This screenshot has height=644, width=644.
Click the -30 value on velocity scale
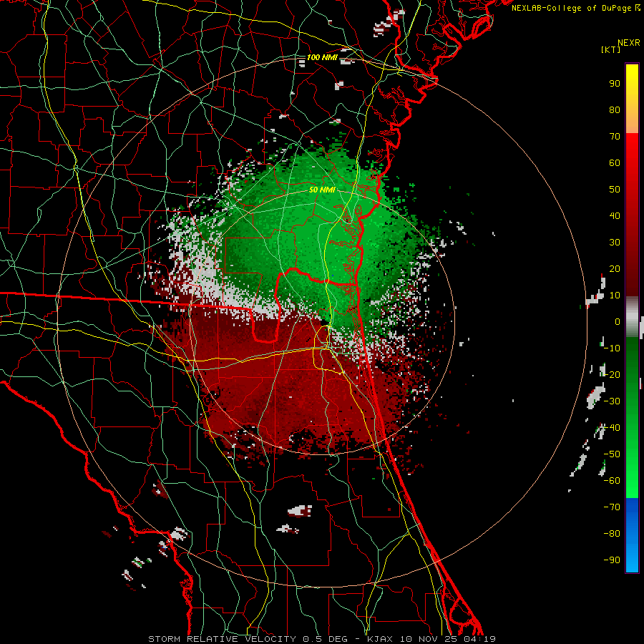point(612,401)
